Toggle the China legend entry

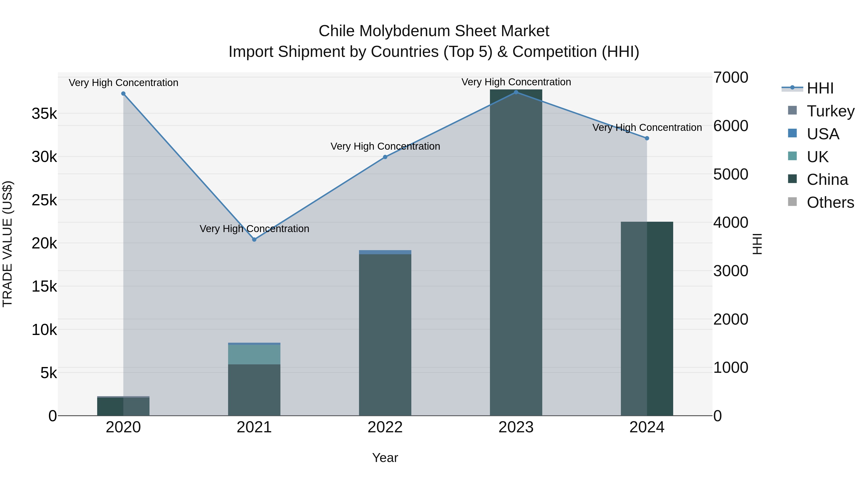coord(818,180)
